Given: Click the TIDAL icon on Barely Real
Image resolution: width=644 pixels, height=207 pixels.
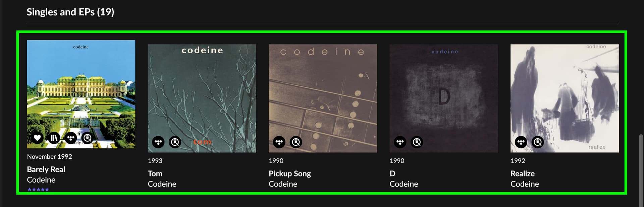Looking at the screenshot, I should 70,138.
